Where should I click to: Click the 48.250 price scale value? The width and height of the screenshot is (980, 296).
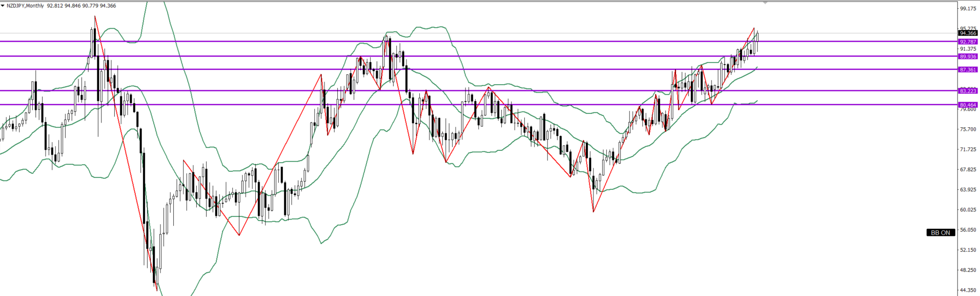point(968,270)
